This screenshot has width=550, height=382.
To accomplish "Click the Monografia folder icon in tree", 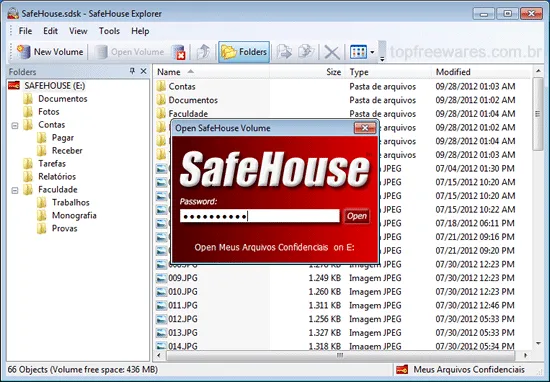I will pyautogui.click(x=41, y=215).
